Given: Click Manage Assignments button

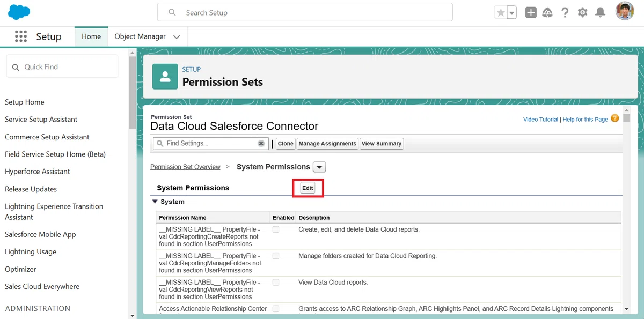Looking at the screenshot, I should click(327, 144).
